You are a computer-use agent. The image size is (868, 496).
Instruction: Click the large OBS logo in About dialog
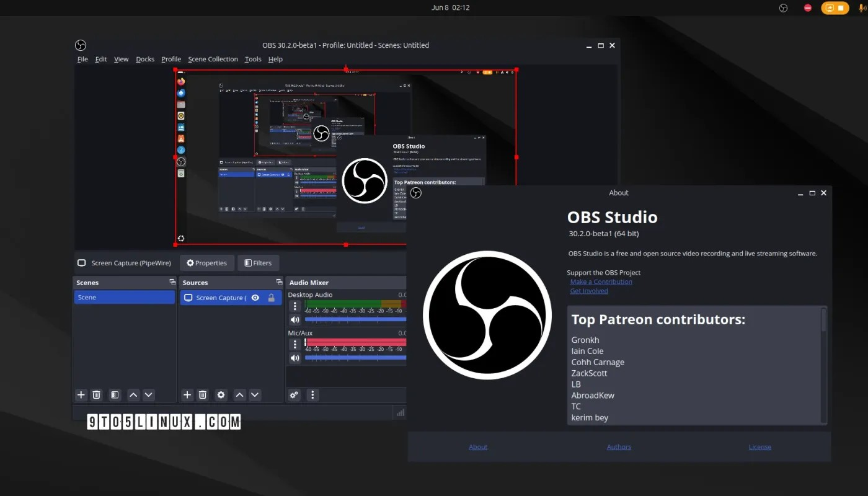[x=487, y=315]
